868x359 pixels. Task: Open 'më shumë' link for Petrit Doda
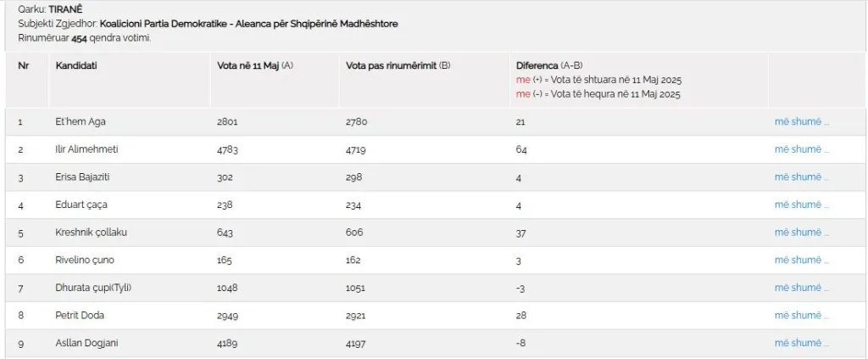(802, 316)
